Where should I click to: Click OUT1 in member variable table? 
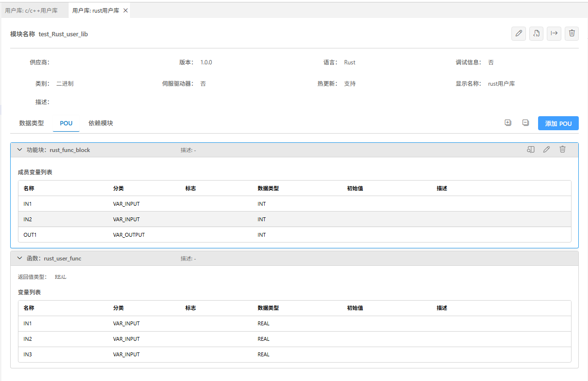[x=30, y=235]
